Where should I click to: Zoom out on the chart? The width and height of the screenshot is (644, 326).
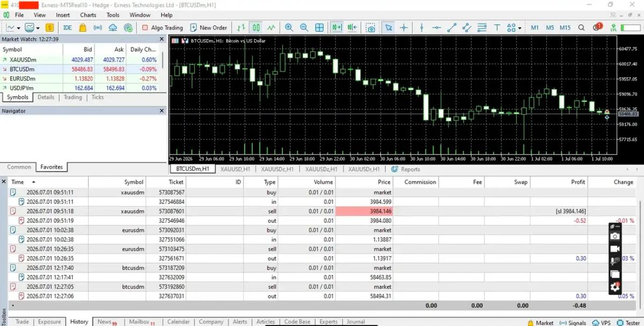[304, 27]
